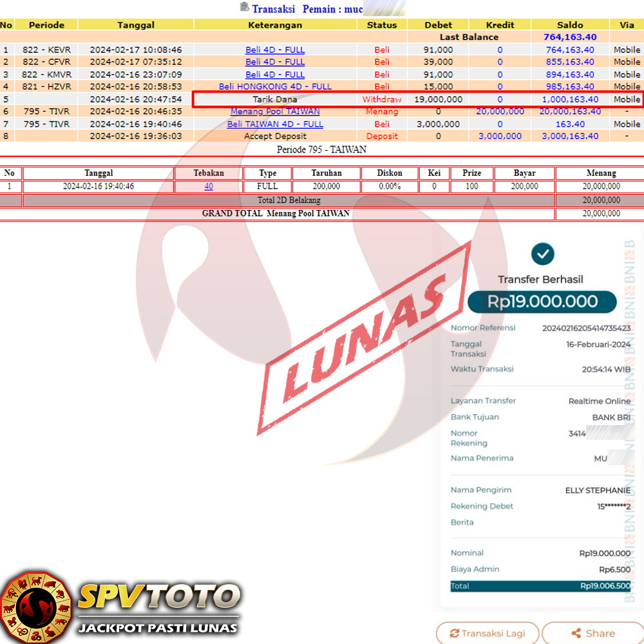
Task: Click the Last Balance value 764,163.40
Action: [570, 37]
